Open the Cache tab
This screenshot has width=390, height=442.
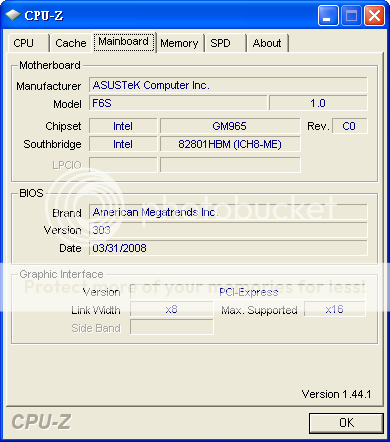(71, 43)
